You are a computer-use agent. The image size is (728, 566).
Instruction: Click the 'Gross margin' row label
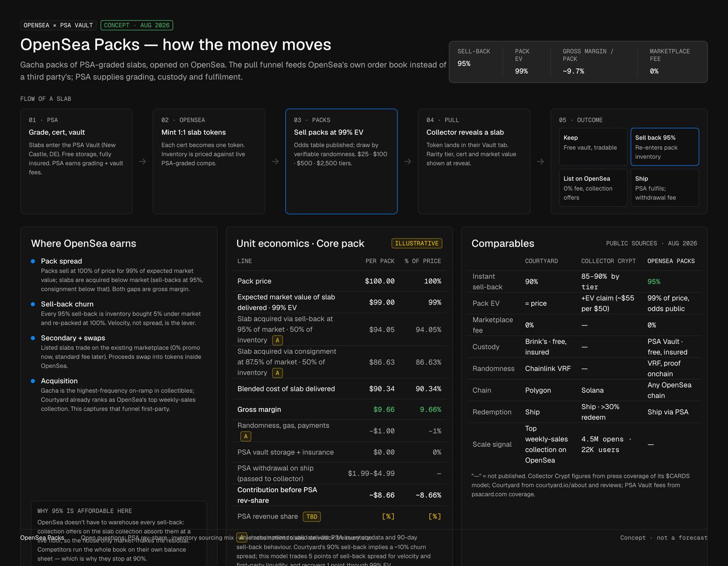click(259, 410)
